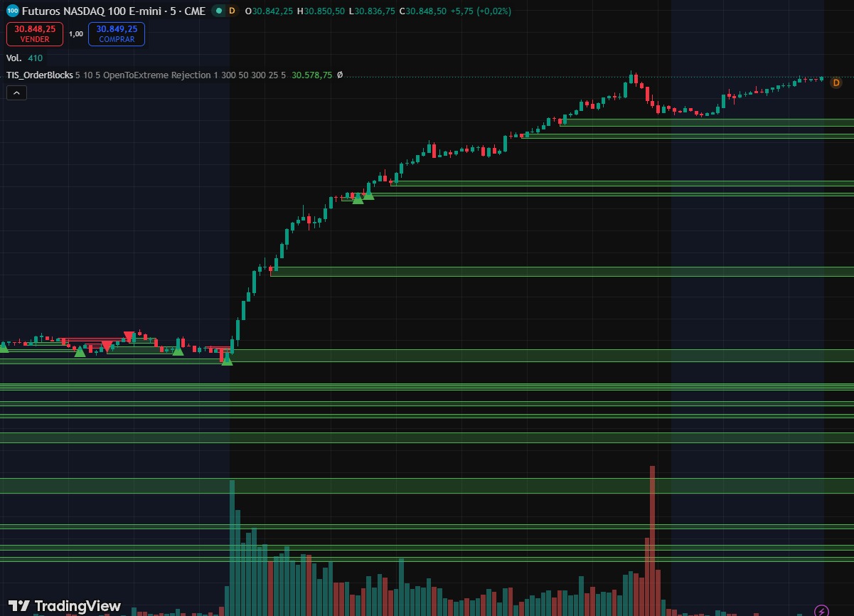Click the 1,00 order quantity field
Screen dimensions: 854x616
(75, 33)
